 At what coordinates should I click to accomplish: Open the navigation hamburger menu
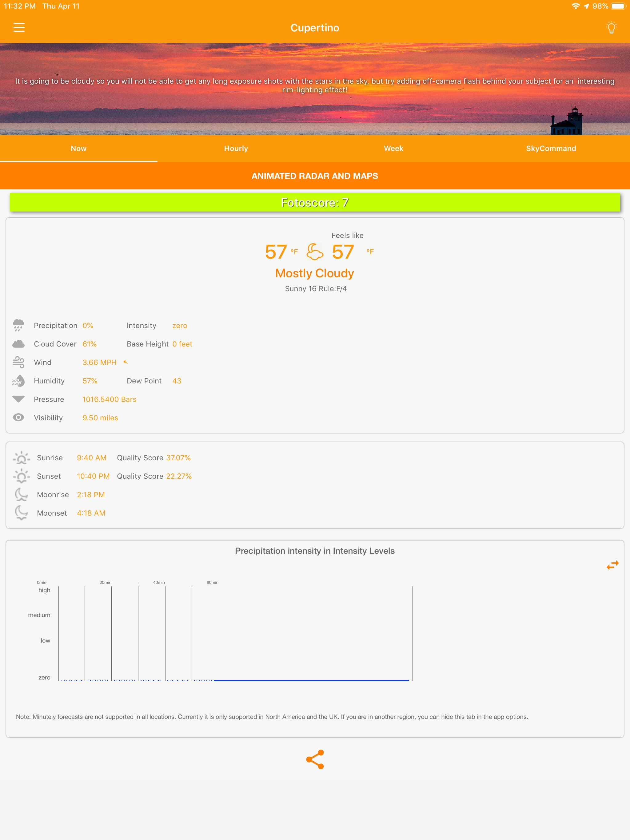point(19,27)
